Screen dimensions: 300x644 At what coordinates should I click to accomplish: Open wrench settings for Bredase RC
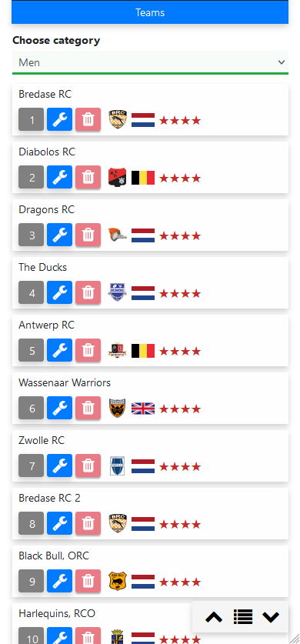coord(59,119)
